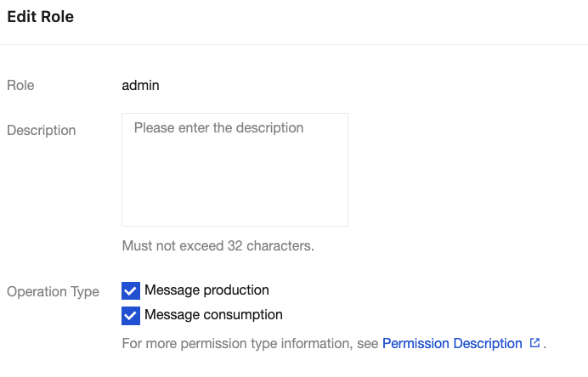Toggle via the 'Message production' label text

pos(206,290)
